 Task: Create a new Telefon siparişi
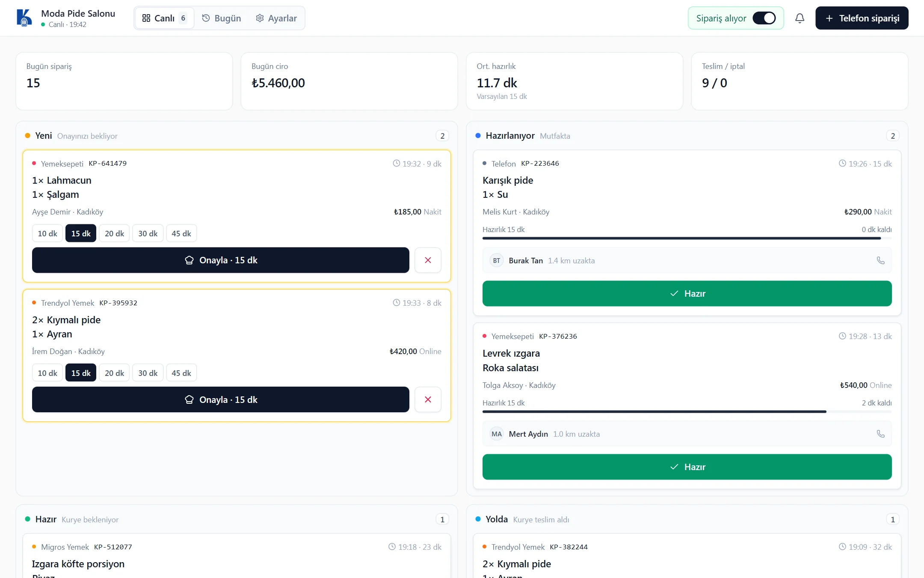(862, 18)
